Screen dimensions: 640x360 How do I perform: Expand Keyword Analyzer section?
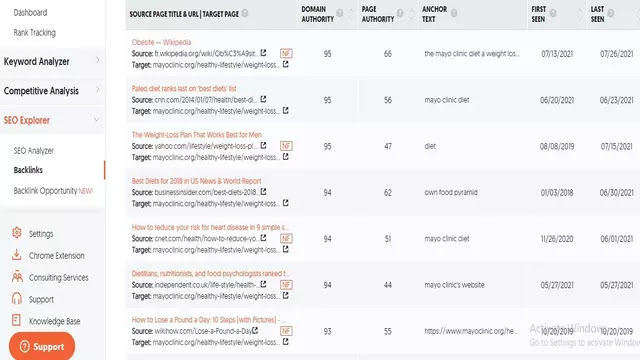[x=52, y=61]
